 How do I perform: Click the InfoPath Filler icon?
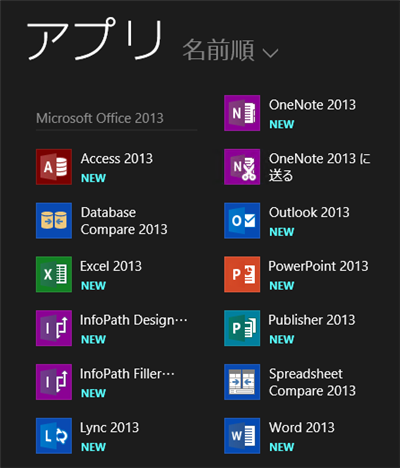click(54, 382)
